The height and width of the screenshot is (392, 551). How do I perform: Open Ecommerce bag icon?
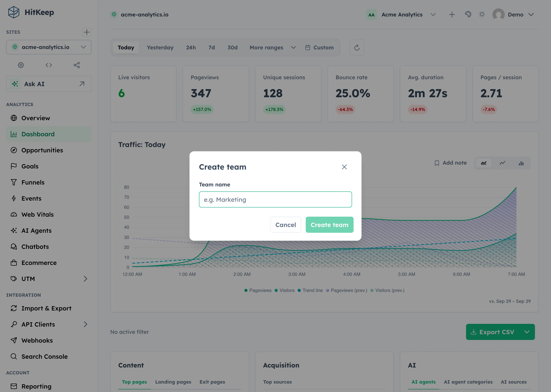click(x=14, y=263)
